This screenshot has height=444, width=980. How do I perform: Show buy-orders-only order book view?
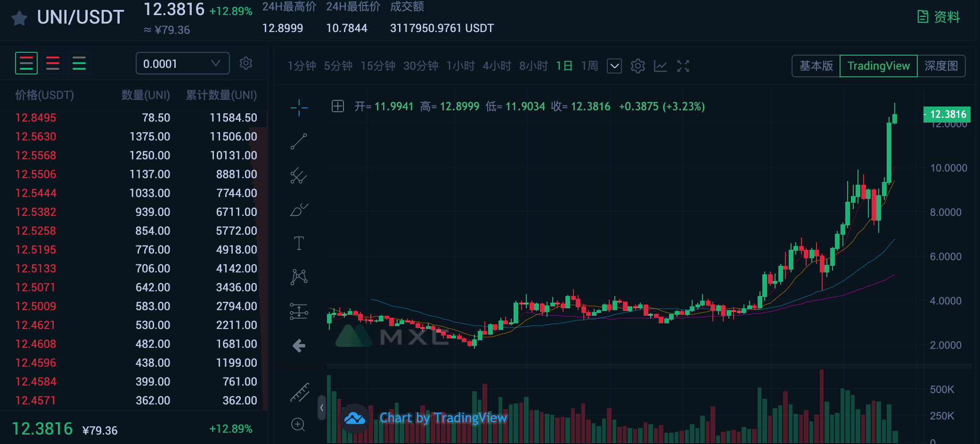coord(79,63)
